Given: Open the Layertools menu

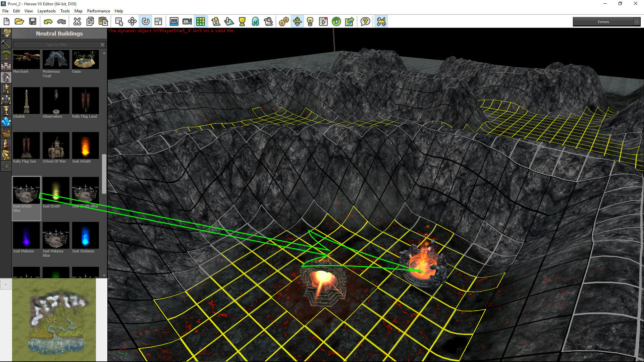Looking at the screenshot, I should (46, 11).
